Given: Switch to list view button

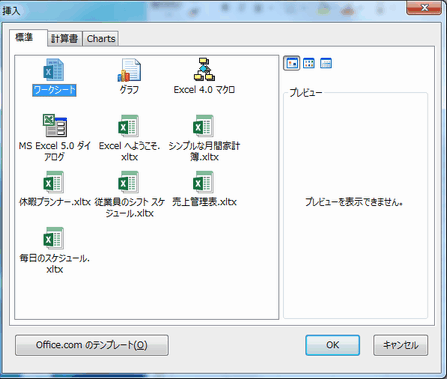Looking at the screenshot, I should 309,63.
